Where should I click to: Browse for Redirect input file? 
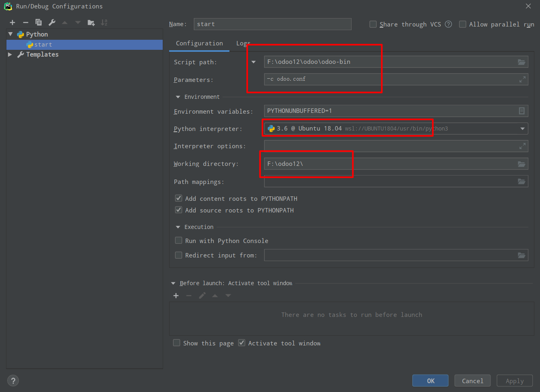click(522, 255)
